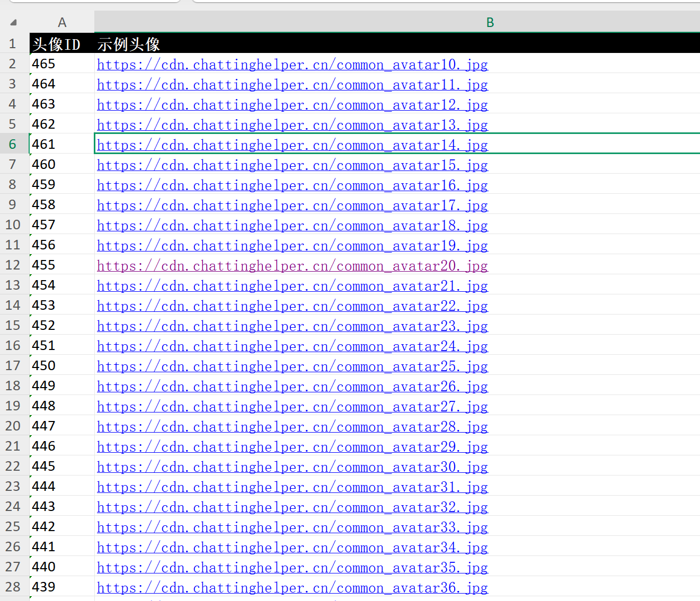
Task: Open the common_avatar30.jpg link
Action: tap(292, 467)
